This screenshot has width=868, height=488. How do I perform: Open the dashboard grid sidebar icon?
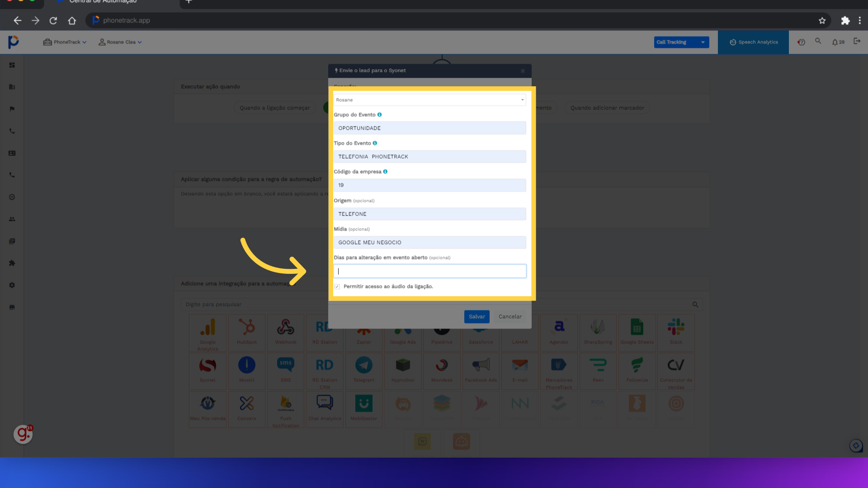(x=12, y=65)
